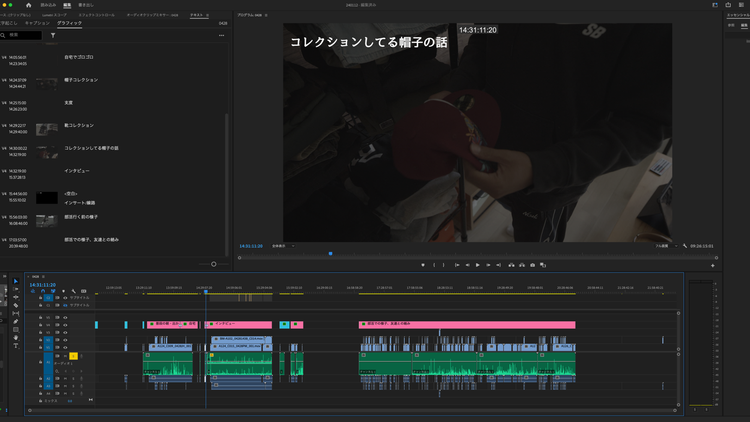The width and height of the screenshot is (750, 422).
Task: Select the Selection tool arrow
Action: tap(16, 281)
